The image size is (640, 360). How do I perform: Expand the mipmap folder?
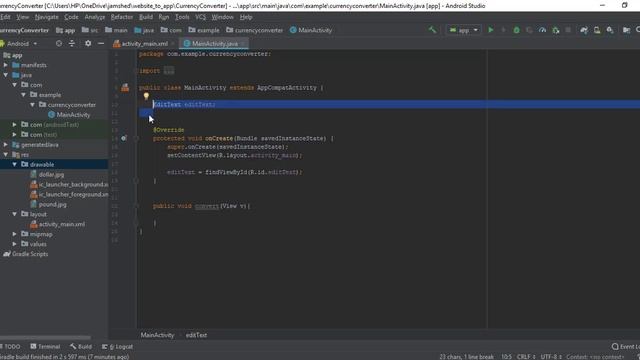click(15, 234)
